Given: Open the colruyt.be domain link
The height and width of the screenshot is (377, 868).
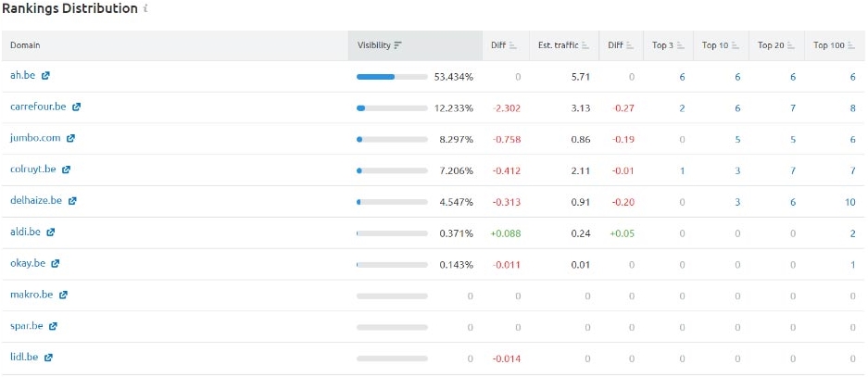Looking at the screenshot, I should pyautogui.click(x=33, y=170).
